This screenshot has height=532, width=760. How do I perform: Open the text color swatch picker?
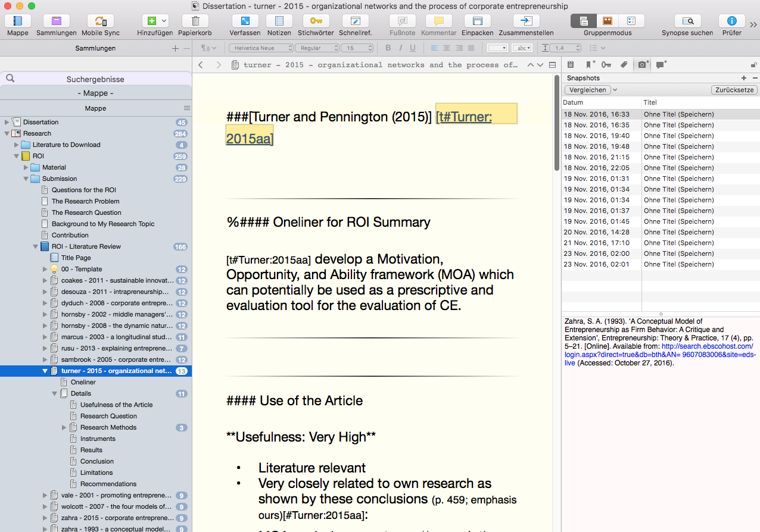point(497,48)
